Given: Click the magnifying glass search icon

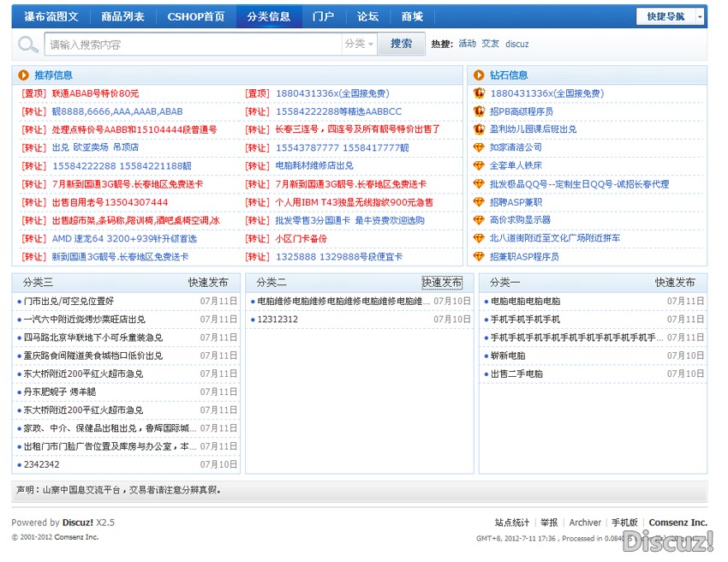Looking at the screenshot, I should tap(28, 44).
